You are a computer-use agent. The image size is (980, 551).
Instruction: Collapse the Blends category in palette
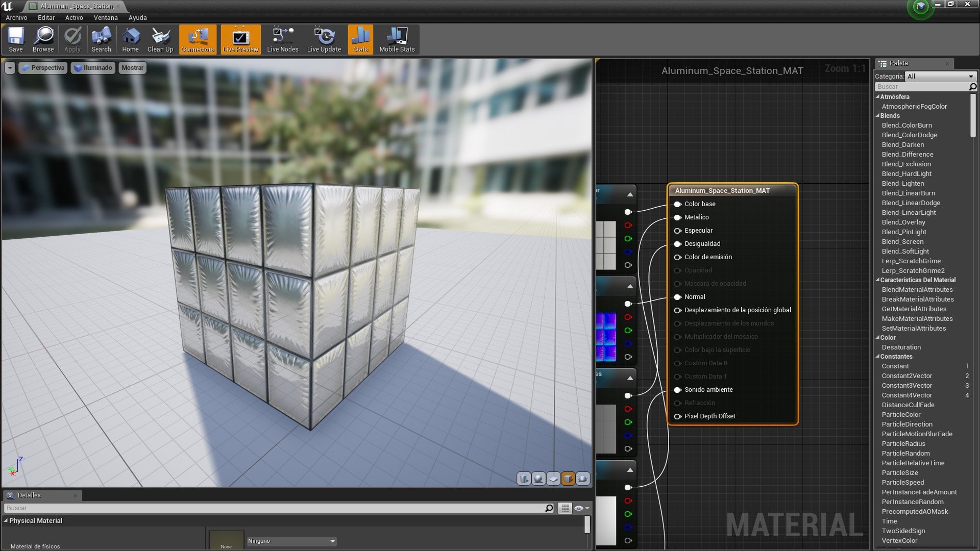(878, 116)
